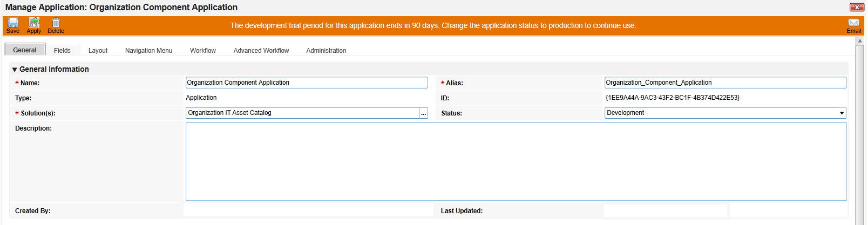Select the General tab
The width and height of the screenshot is (868, 225).
click(x=25, y=50)
